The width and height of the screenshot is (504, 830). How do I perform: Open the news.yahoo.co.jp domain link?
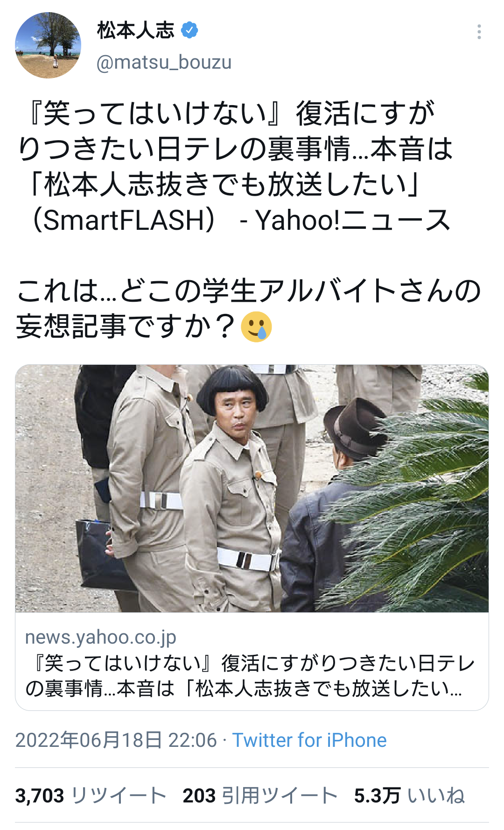(101, 637)
